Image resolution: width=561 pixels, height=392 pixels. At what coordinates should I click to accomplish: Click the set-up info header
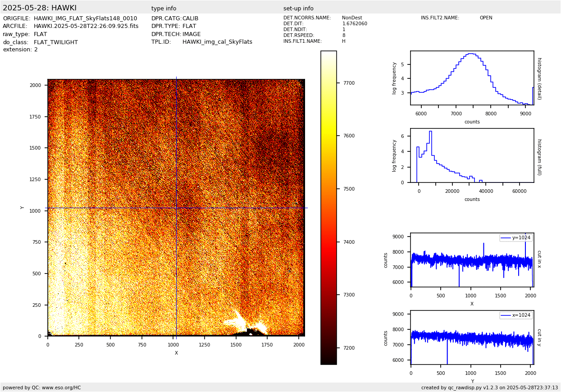(298, 9)
